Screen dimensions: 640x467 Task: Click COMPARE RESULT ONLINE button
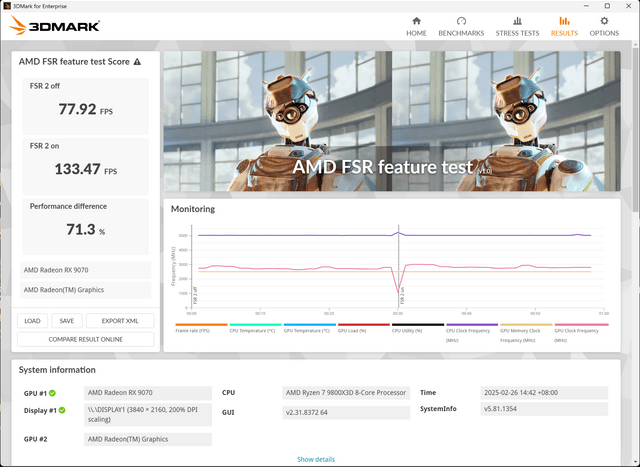86,339
